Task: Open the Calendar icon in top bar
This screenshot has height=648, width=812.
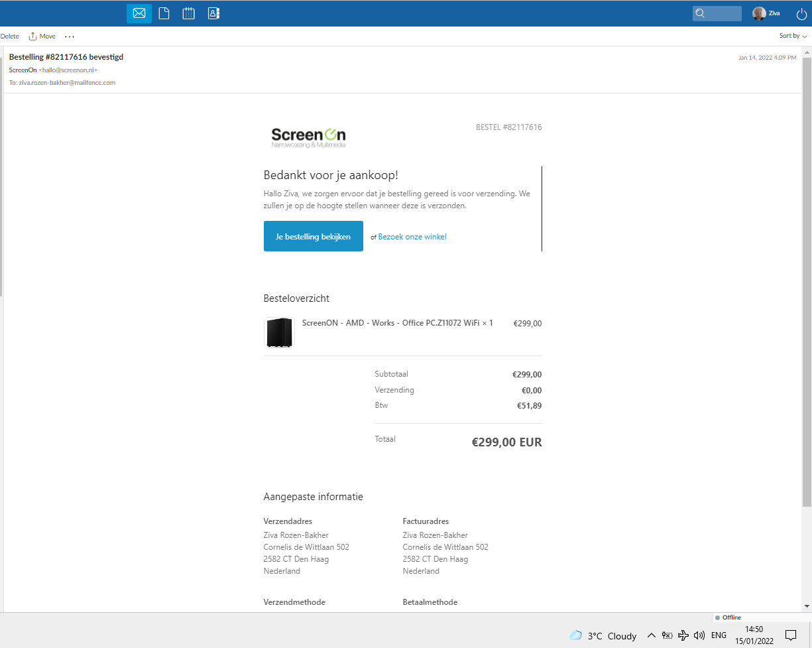Action: pyautogui.click(x=188, y=13)
